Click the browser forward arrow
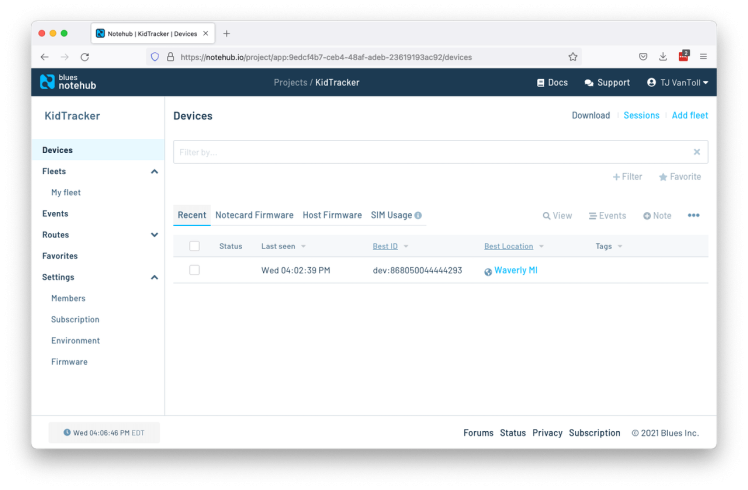Screen dimensions: 748x490 click(x=64, y=57)
